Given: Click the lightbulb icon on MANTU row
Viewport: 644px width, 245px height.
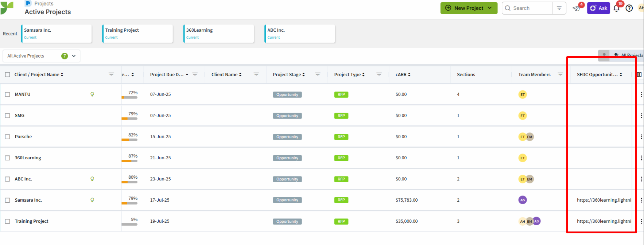Looking at the screenshot, I should tap(92, 94).
